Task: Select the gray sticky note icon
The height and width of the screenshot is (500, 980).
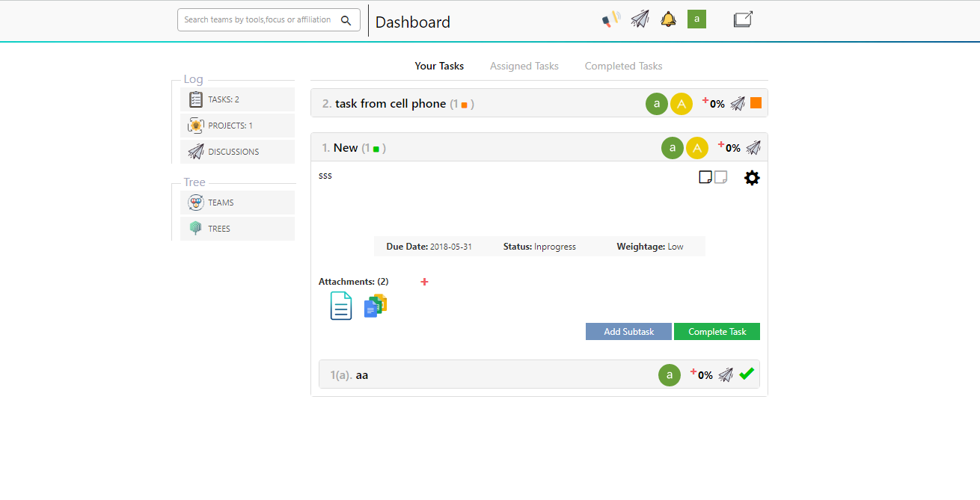Action: click(x=720, y=177)
